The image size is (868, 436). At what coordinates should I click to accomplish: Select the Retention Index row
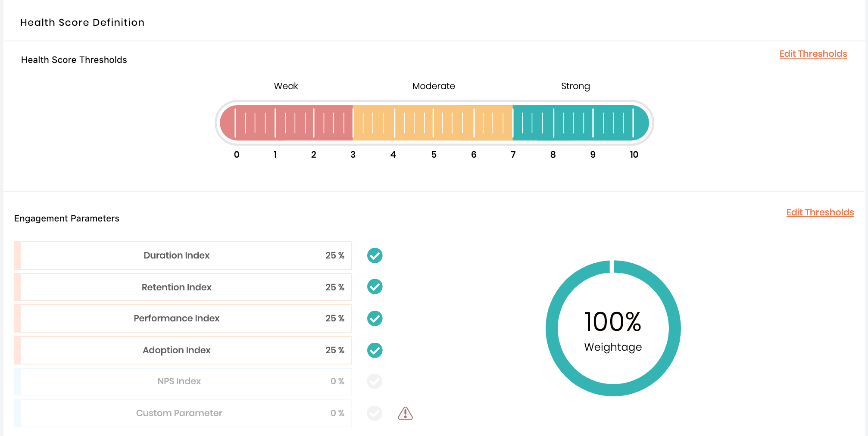pyautogui.click(x=183, y=287)
